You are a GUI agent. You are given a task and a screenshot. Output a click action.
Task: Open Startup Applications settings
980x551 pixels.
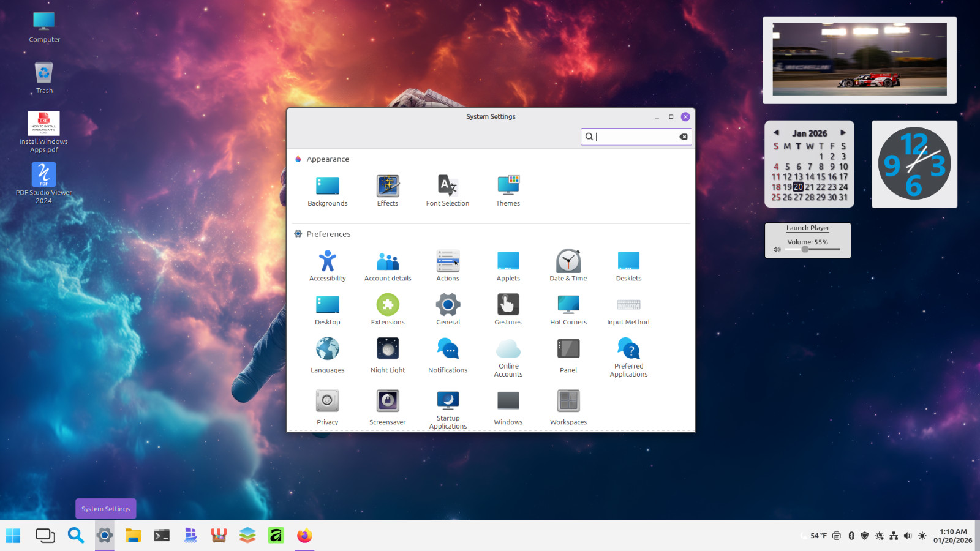coord(448,410)
